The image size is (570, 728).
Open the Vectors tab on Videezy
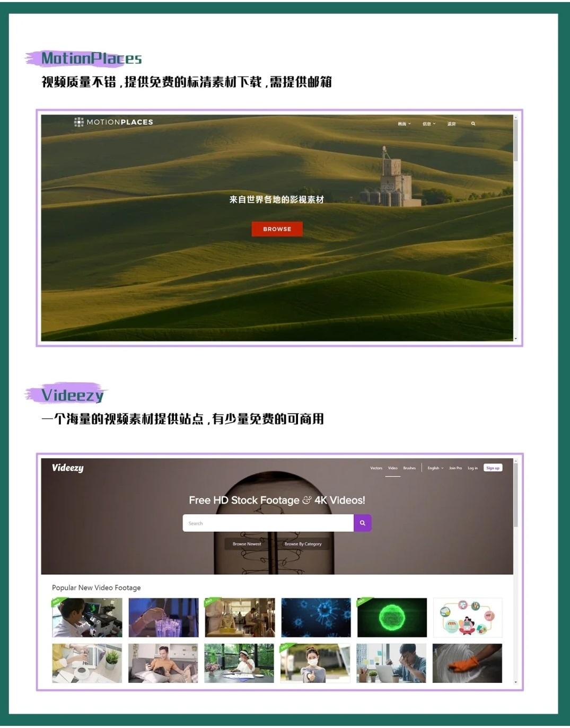[x=376, y=468]
